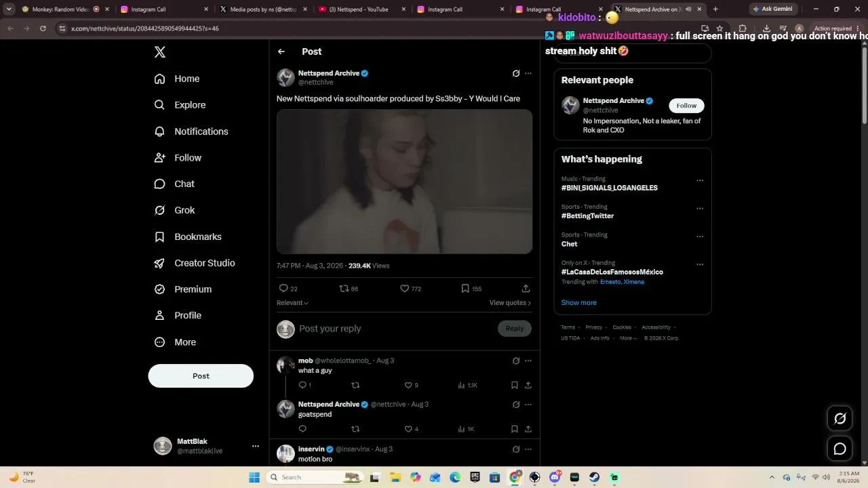This screenshot has height=488, width=868.
Task: Open Chat in the sidebar
Action: pyautogui.click(x=174, y=184)
